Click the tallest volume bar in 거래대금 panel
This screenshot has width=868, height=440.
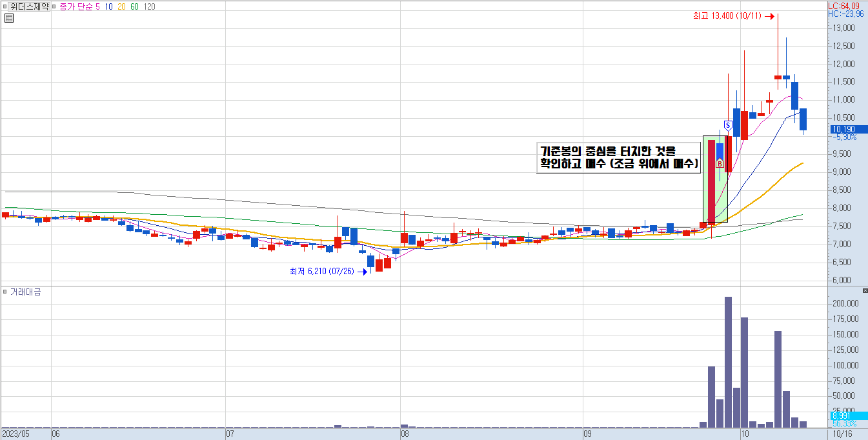[x=728, y=362]
